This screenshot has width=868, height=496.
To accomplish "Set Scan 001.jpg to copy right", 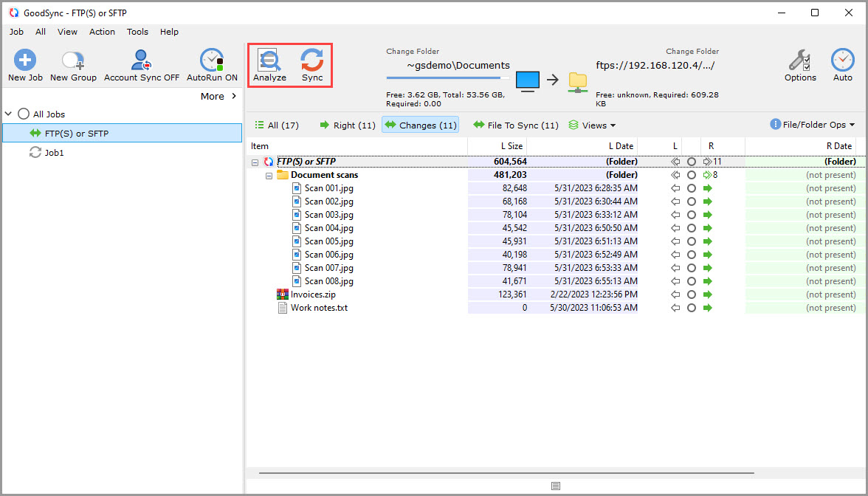I will pos(709,188).
